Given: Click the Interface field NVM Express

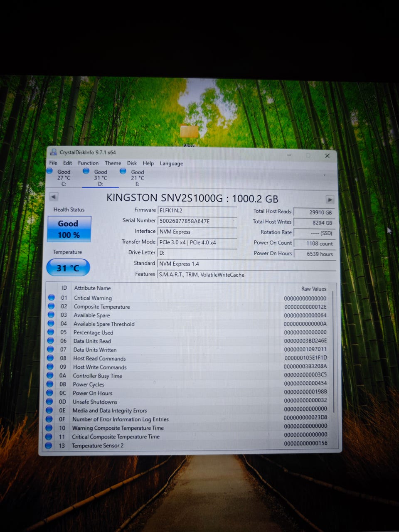Looking at the screenshot, I should coord(197,232).
